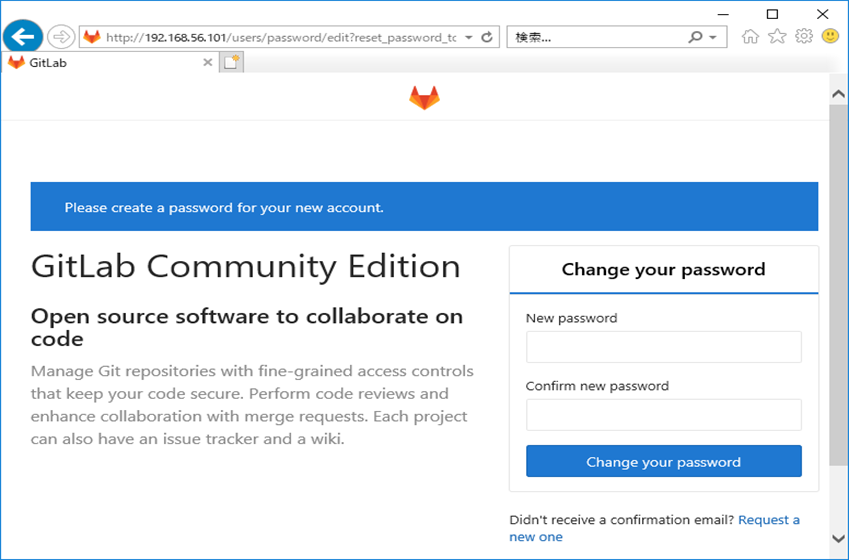Click "Didn't receive a confirmation email?" text
The image size is (849, 560).
pyautogui.click(x=622, y=520)
